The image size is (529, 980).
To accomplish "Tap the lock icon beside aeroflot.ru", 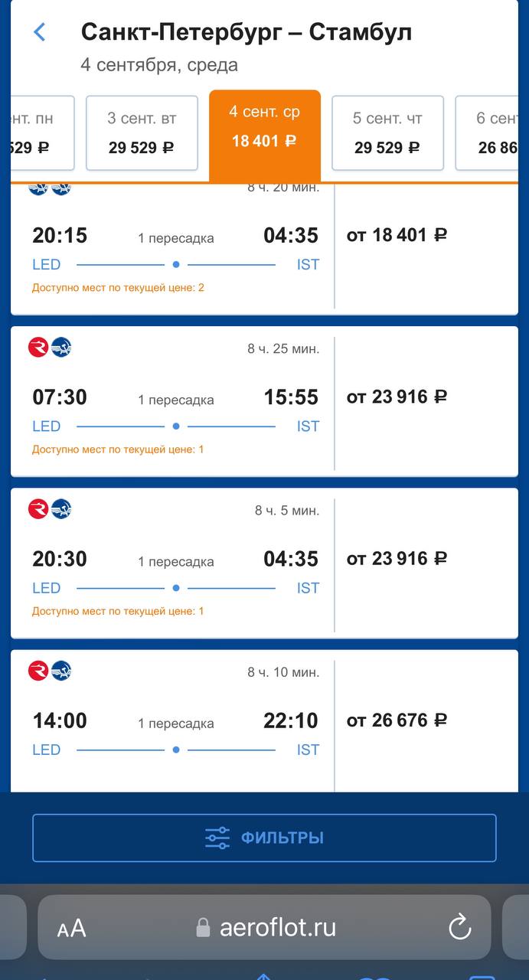I will [203, 928].
